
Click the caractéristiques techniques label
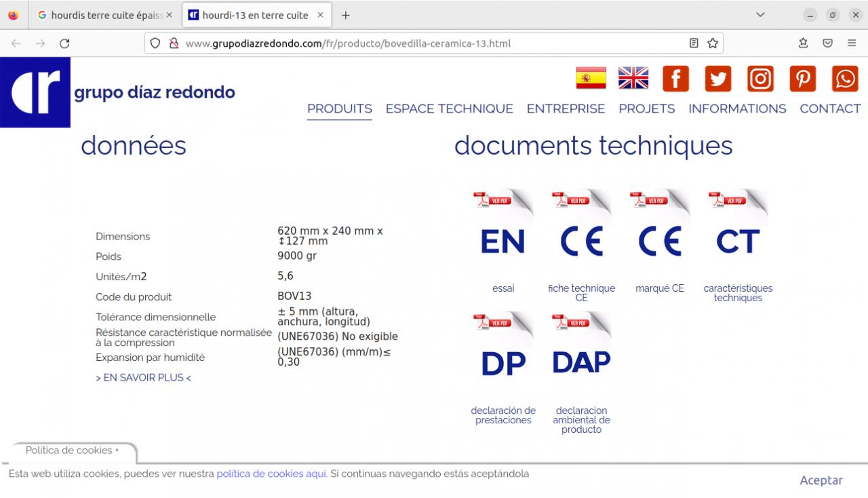pyautogui.click(x=738, y=293)
